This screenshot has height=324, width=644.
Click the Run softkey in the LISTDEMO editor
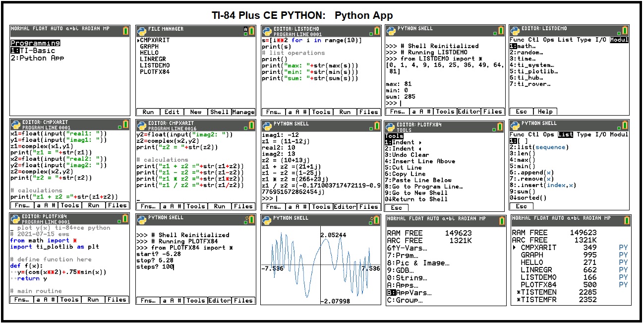(344, 112)
